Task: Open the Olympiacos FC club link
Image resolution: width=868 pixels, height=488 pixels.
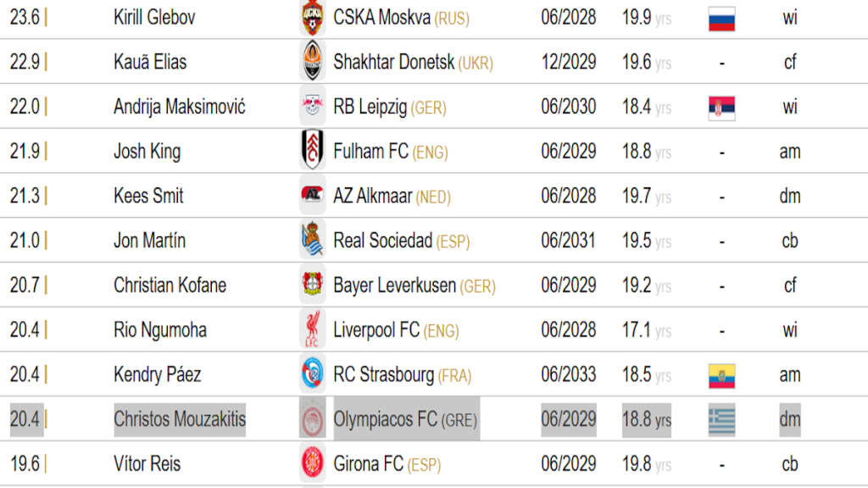Action: (386, 419)
